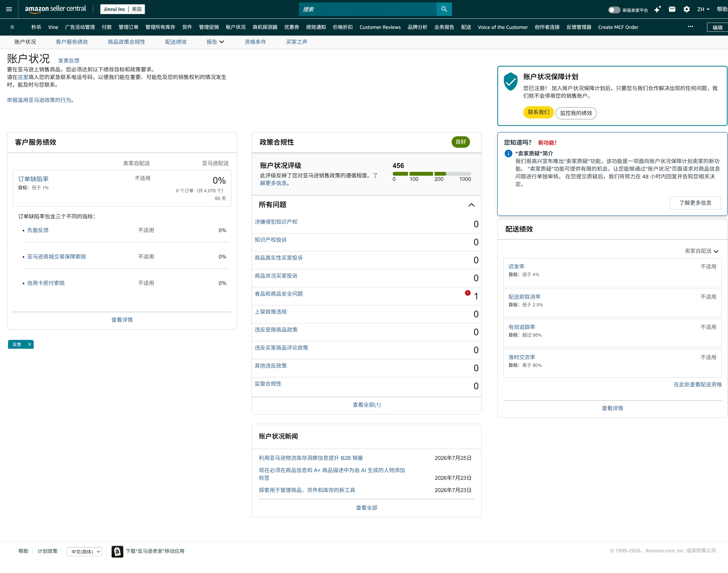
Task: Open 计划政策 in the footer
Action: pyautogui.click(x=47, y=551)
